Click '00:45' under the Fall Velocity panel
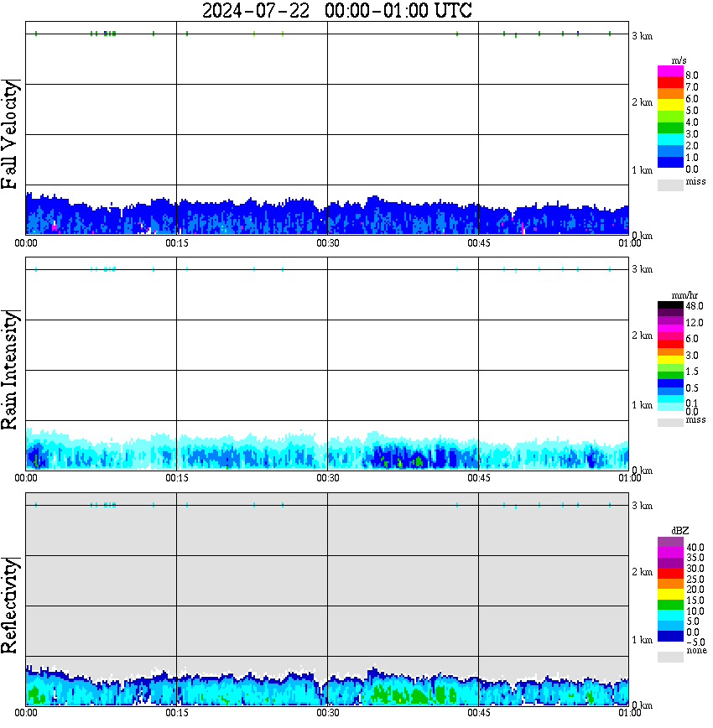 point(479,243)
